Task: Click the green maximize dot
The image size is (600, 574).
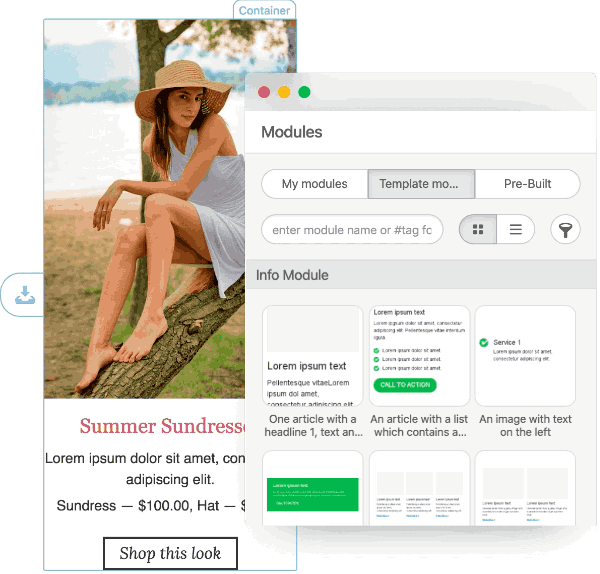Action: coord(304,92)
